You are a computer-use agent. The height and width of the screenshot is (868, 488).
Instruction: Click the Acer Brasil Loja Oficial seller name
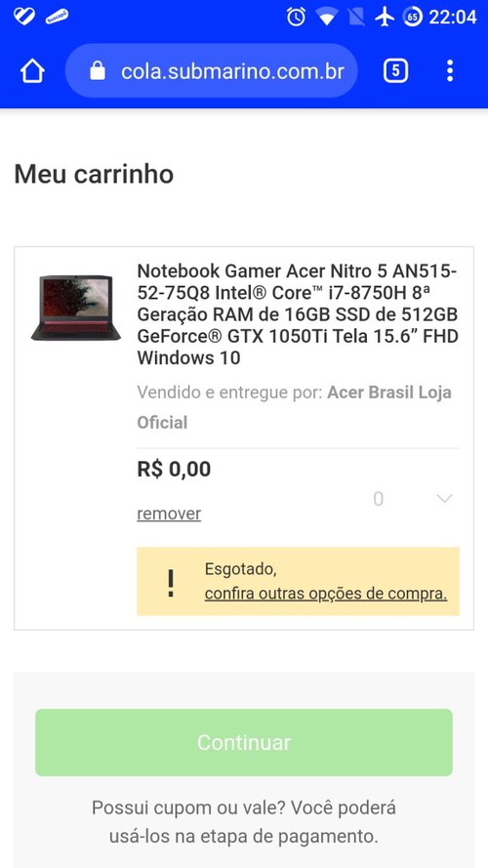pos(295,407)
